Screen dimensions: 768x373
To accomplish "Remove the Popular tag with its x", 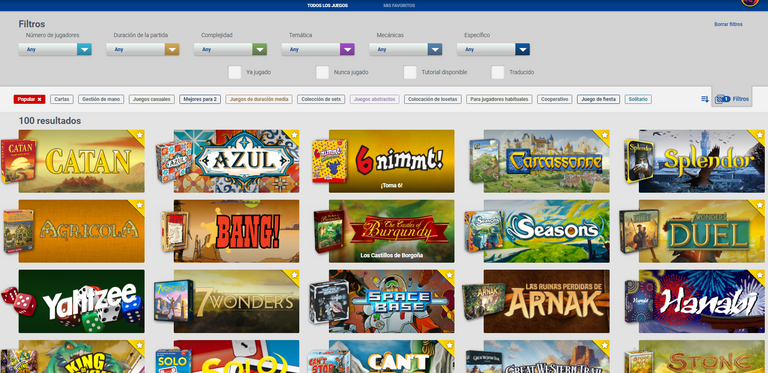I will (x=39, y=99).
